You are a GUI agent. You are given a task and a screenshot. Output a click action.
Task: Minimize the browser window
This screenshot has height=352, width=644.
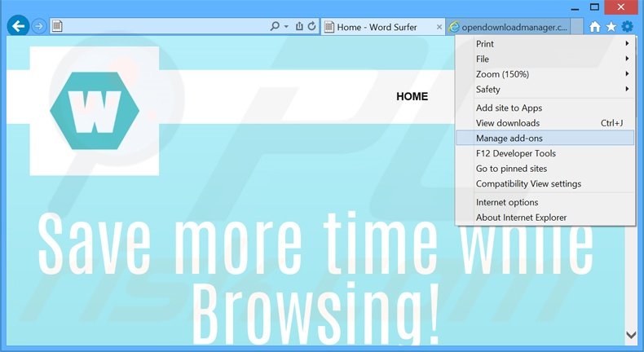[x=575, y=8]
